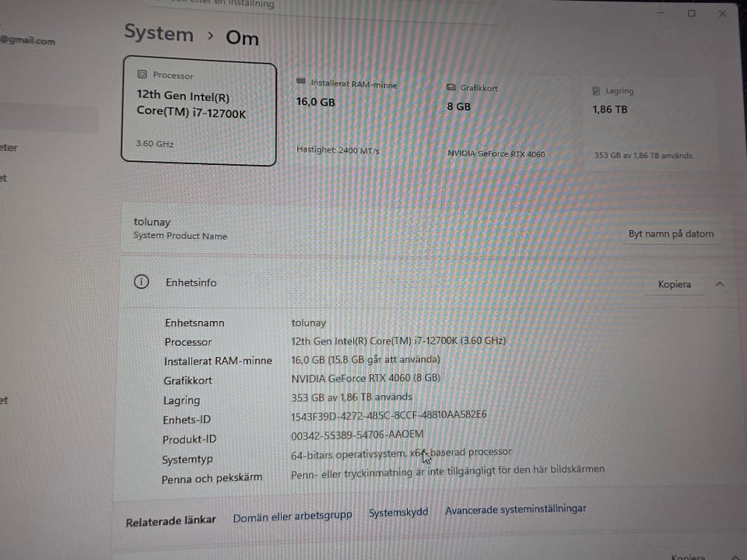
Task: Click the Enhetsinfo info circle icon
Action: click(141, 282)
